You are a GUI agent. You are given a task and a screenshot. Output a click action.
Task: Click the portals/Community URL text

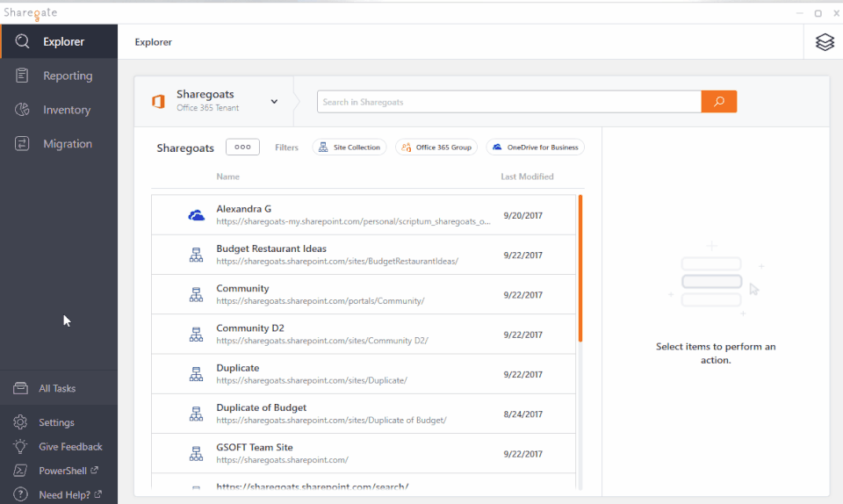[320, 301]
